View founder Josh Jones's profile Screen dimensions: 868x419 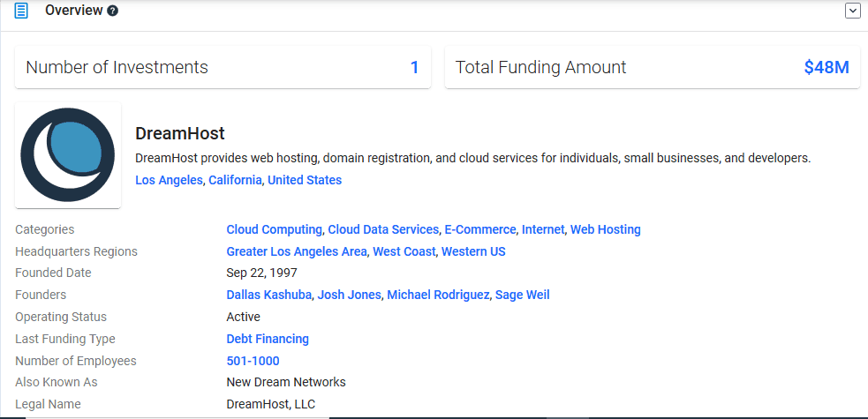[x=350, y=296]
